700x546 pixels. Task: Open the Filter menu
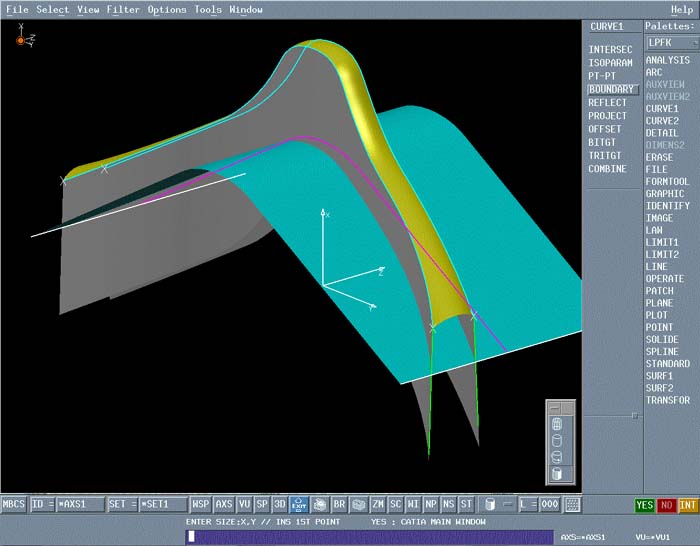(123, 9)
